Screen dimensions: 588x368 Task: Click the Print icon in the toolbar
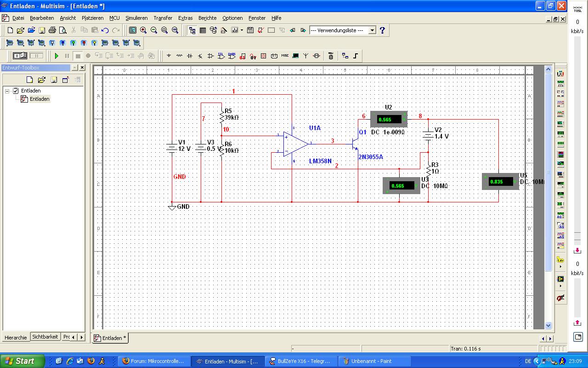[x=52, y=30]
